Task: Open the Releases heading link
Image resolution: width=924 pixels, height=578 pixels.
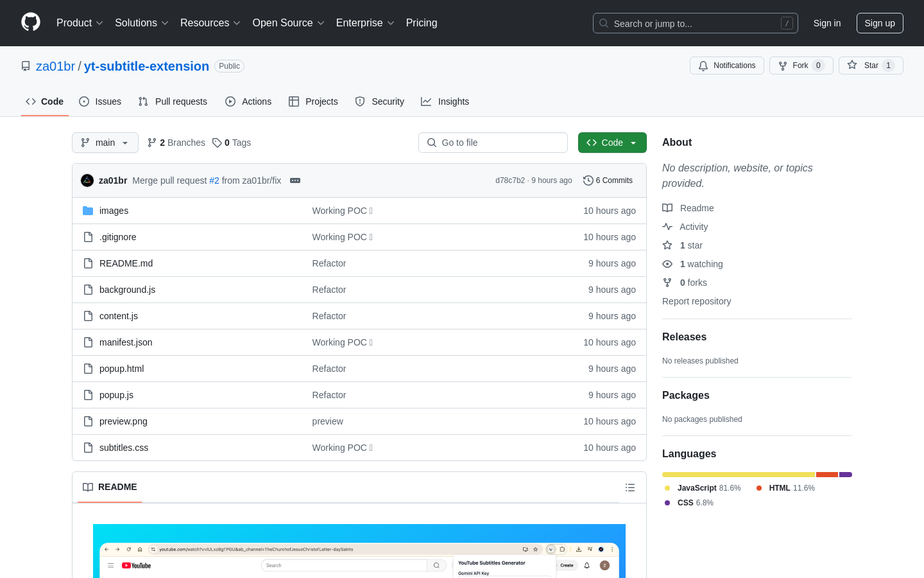Action: click(x=684, y=337)
